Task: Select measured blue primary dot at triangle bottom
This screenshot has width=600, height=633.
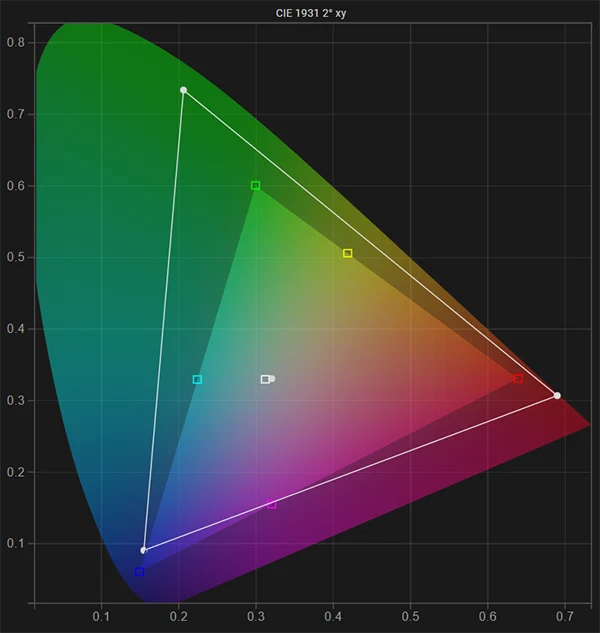Action: pos(144,550)
